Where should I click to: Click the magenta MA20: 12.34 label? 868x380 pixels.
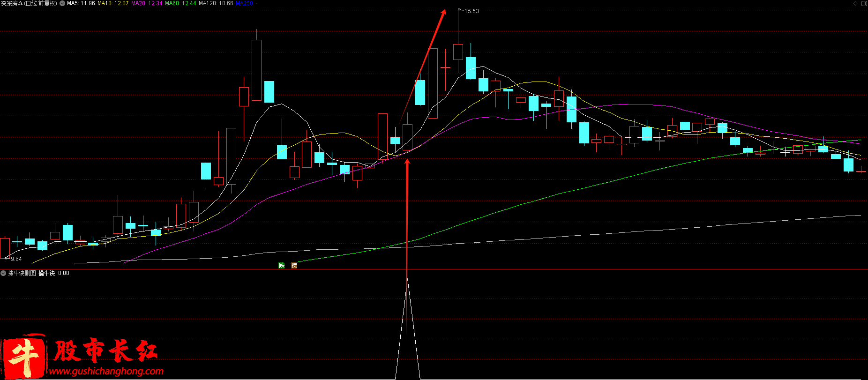pyautogui.click(x=147, y=3)
